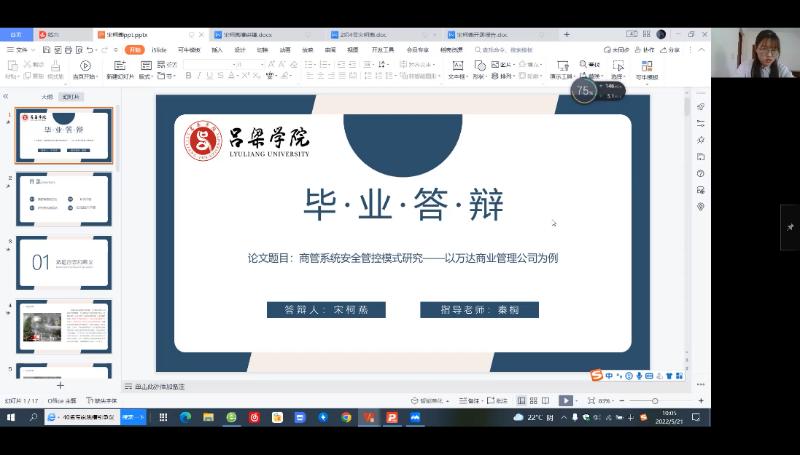Click the undo arrow in quick toolbar
Image resolution: width=800 pixels, height=455 pixels.
coord(91,49)
